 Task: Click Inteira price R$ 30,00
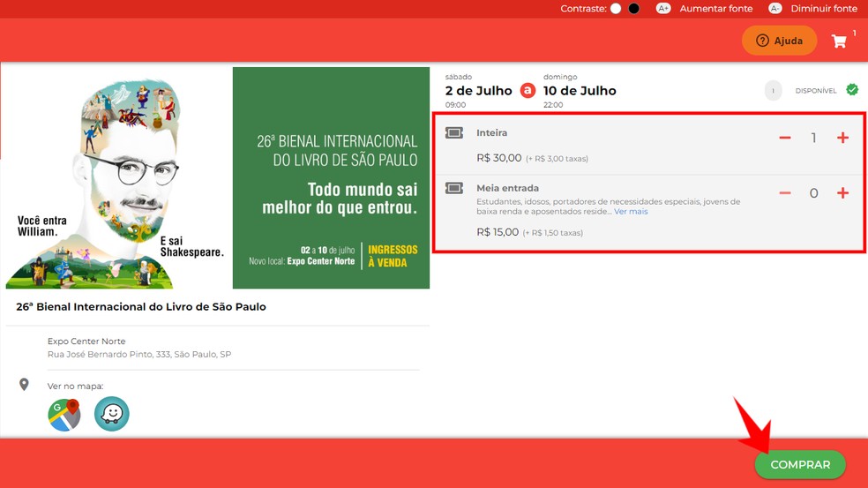coord(498,158)
